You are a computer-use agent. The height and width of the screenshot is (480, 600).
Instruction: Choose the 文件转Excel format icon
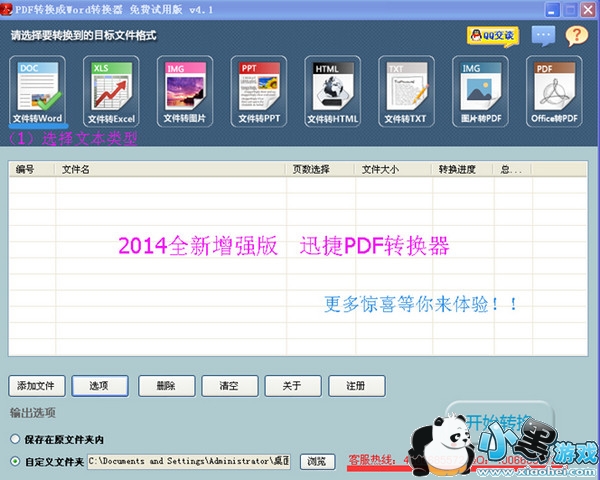click(x=111, y=91)
